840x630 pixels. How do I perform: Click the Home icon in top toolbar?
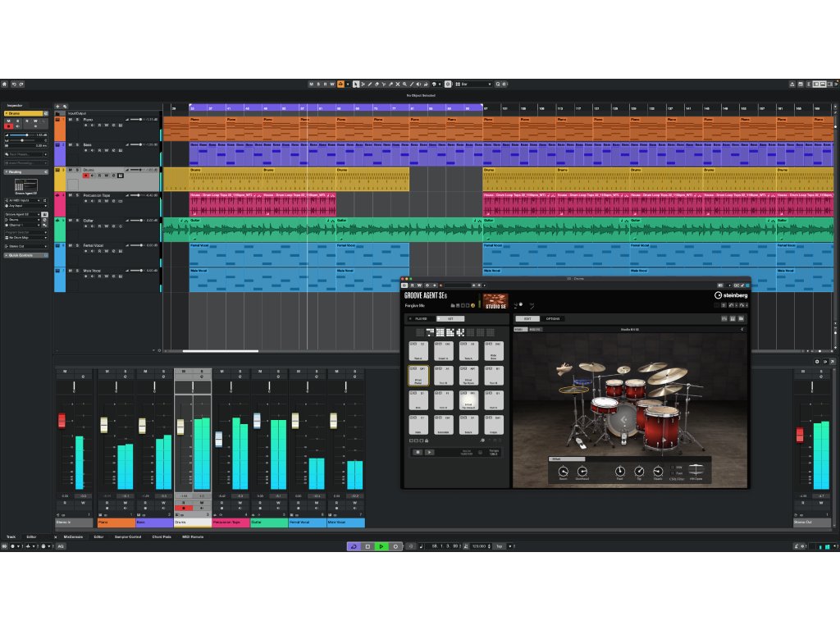click(x=5, y=84)
